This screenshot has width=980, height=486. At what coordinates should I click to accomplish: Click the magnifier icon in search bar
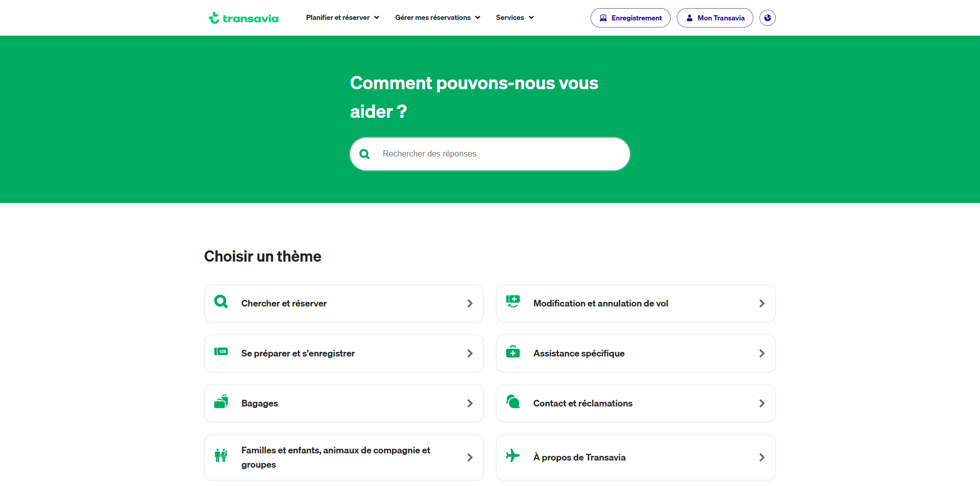click(x=364, y=154)
